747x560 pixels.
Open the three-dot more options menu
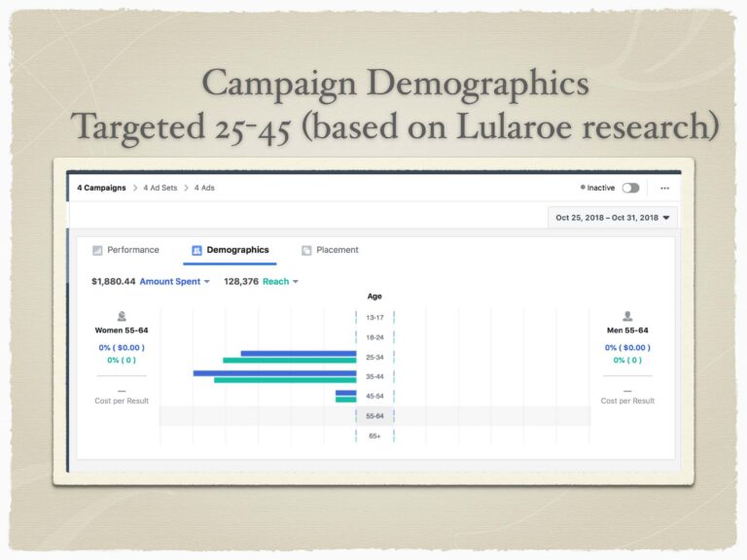(664, 188)
